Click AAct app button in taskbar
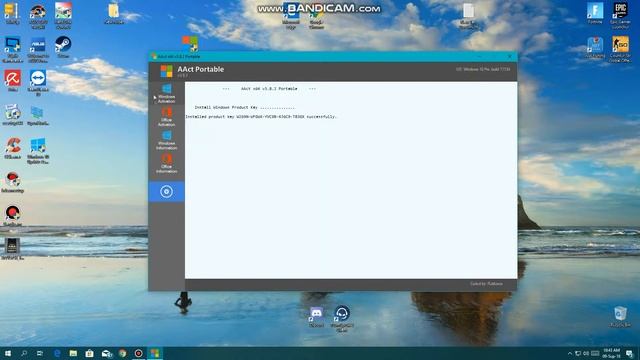The width and height of the screenshot is (640, 360). point(155,353)
